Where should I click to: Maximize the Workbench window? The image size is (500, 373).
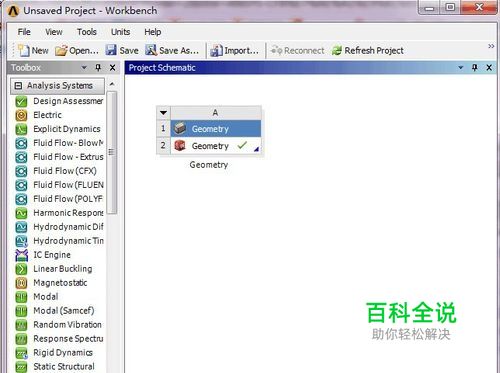point(450,7)
